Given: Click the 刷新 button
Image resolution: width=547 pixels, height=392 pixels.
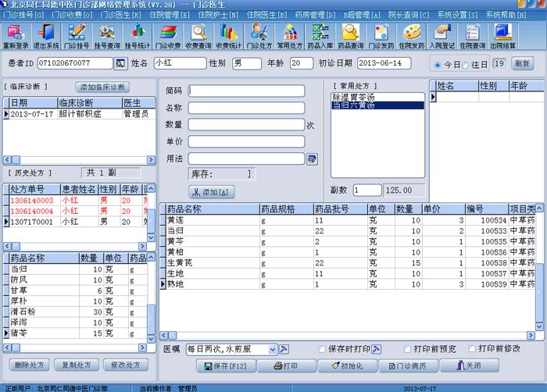Looking at the screenshot, I should coord(522,64).
